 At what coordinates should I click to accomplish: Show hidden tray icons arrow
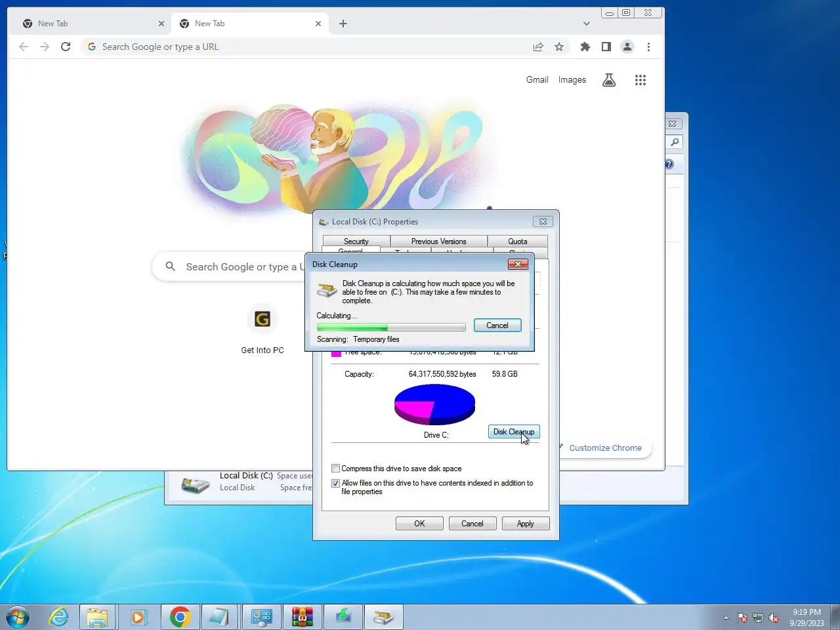tap(726, 618)
